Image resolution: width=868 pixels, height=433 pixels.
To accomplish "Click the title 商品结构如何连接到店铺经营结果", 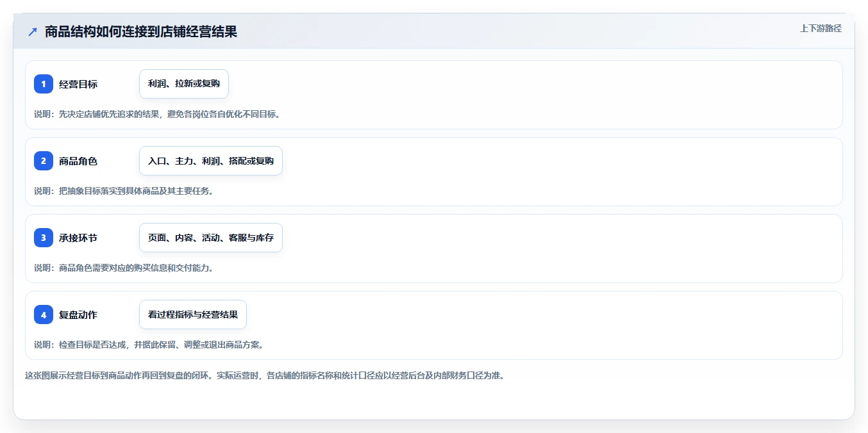I will coord(141,31).
